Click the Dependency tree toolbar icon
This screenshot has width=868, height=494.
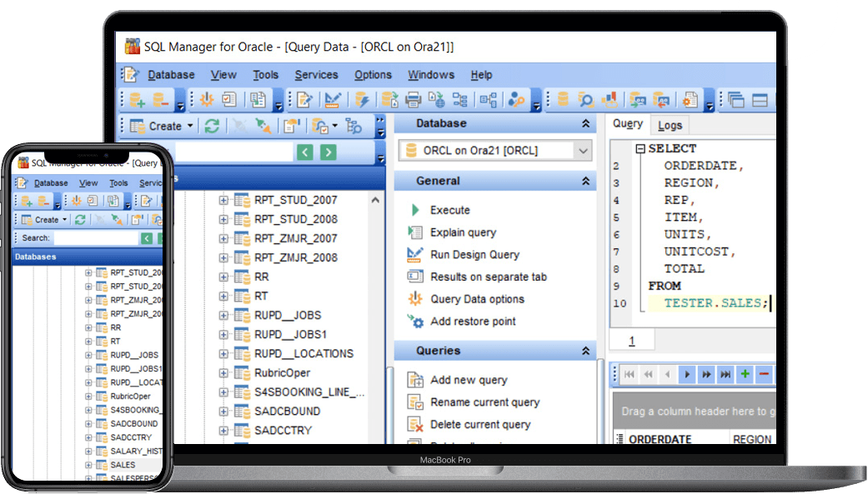tap(459, 100)
